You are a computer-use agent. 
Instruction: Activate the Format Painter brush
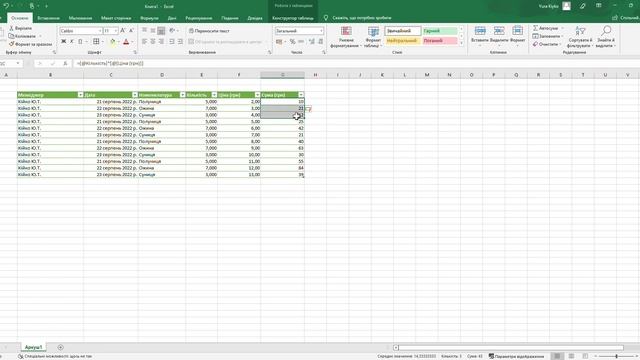point(31,44)
